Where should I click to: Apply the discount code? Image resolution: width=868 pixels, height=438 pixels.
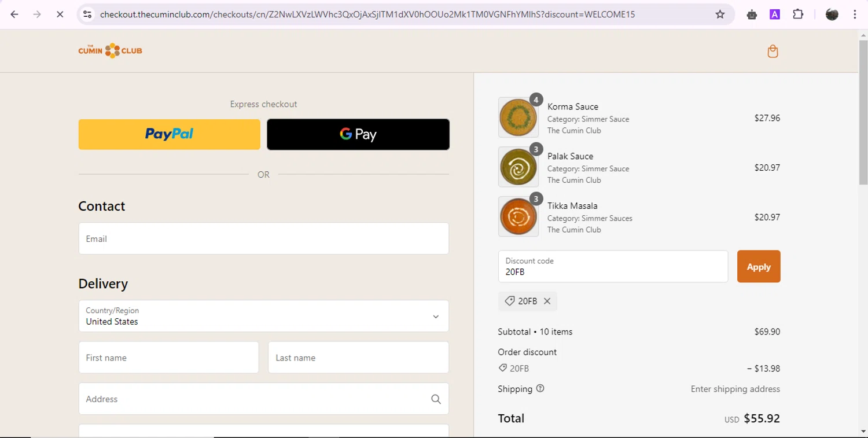[759, 267]
